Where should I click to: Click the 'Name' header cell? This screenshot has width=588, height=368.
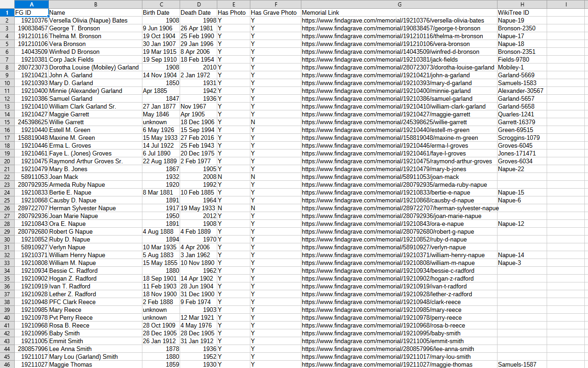(x=95, y=12)
